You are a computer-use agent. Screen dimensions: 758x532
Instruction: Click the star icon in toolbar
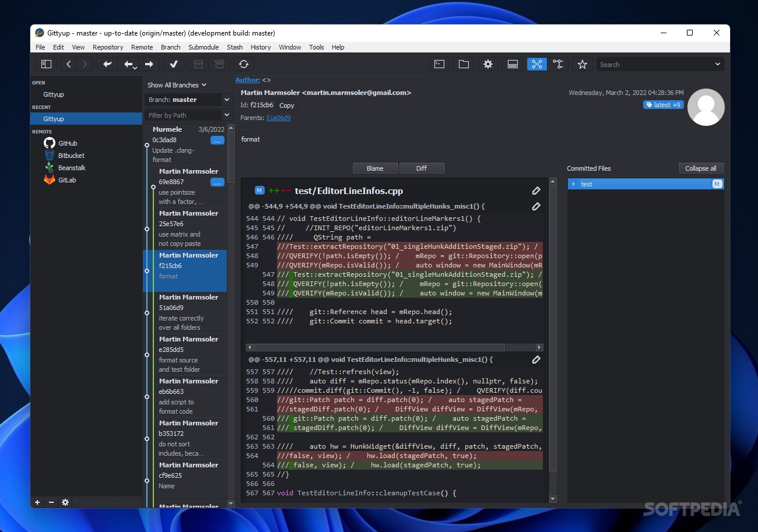(x=582, y=64)
